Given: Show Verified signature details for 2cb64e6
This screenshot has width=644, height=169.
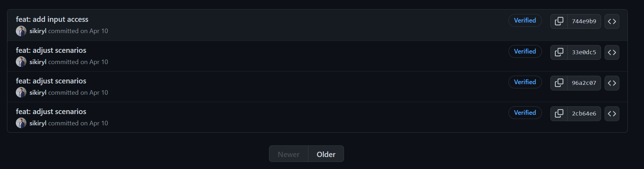Looking at the screenshot, I should point(525,113).
